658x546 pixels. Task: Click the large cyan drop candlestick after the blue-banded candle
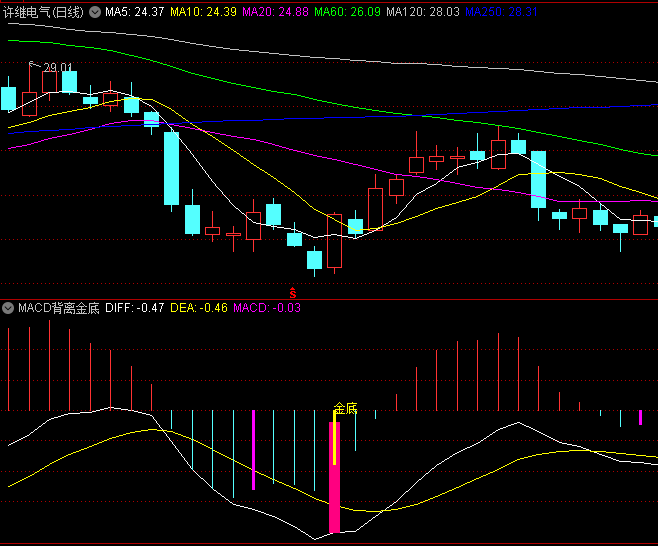click(171, 168)
